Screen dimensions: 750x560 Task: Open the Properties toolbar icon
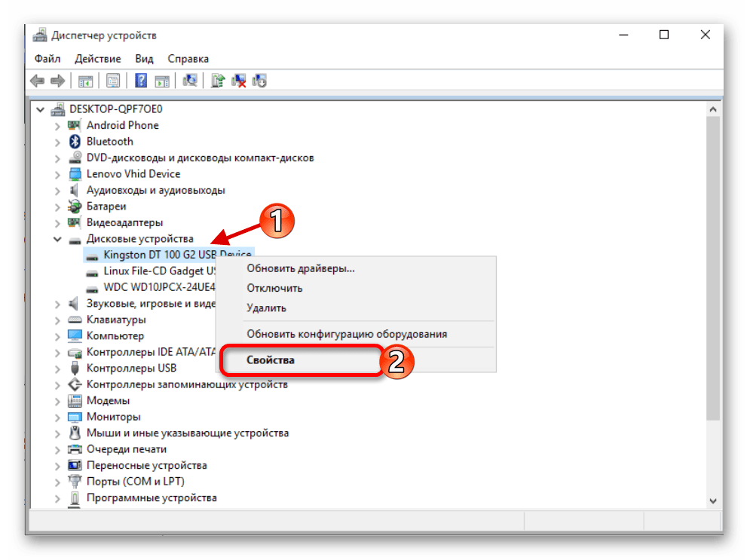click(113, 81)
